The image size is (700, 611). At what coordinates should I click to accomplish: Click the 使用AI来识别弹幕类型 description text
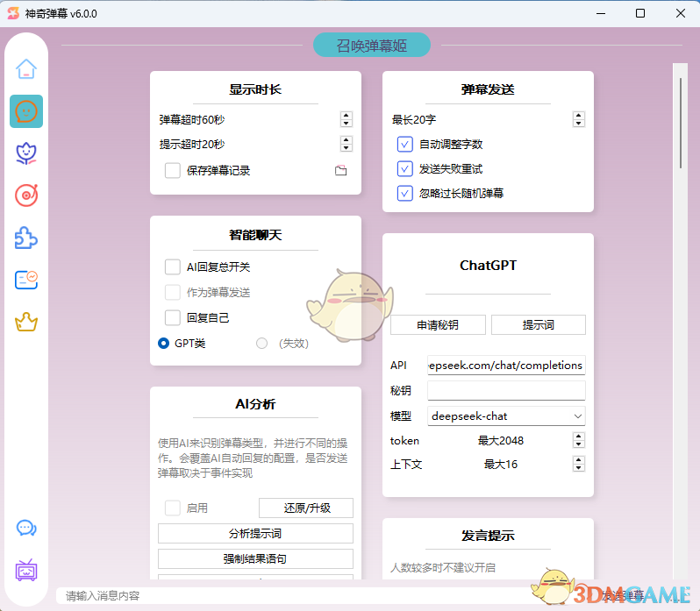253,458
